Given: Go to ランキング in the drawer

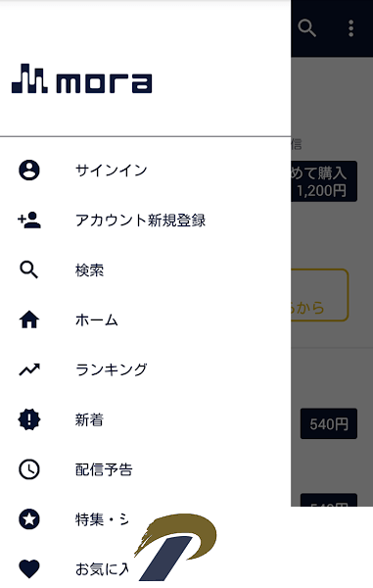Looking at the screenshot, I should pyautogui.click(x=145, y=369).
